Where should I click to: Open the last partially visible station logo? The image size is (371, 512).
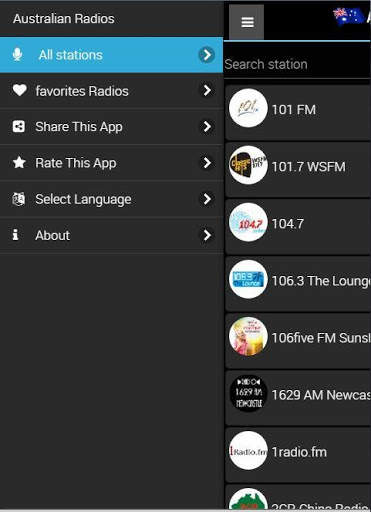pos(248,499)
